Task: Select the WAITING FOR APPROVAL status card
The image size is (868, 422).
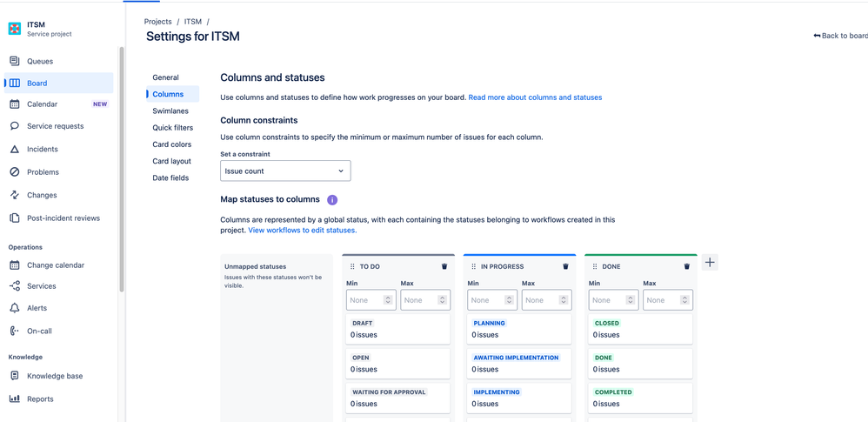Action: (x=397, y=398)
